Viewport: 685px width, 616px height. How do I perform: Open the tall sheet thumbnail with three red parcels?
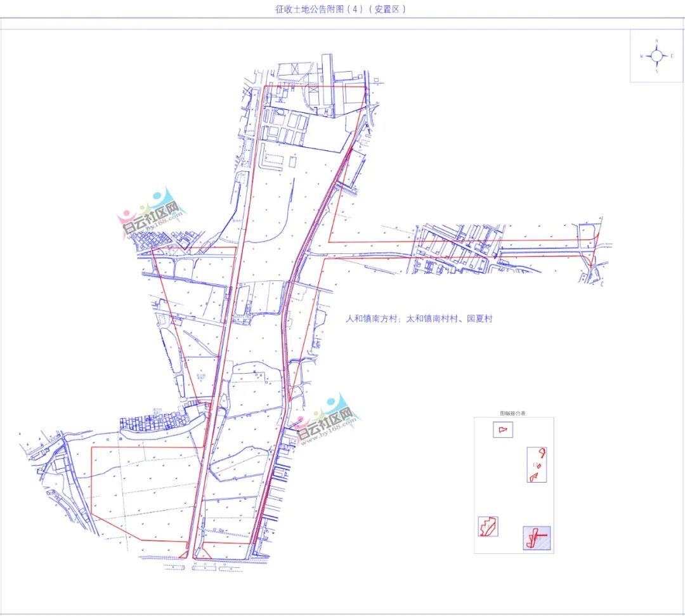[x=537, y=464]
